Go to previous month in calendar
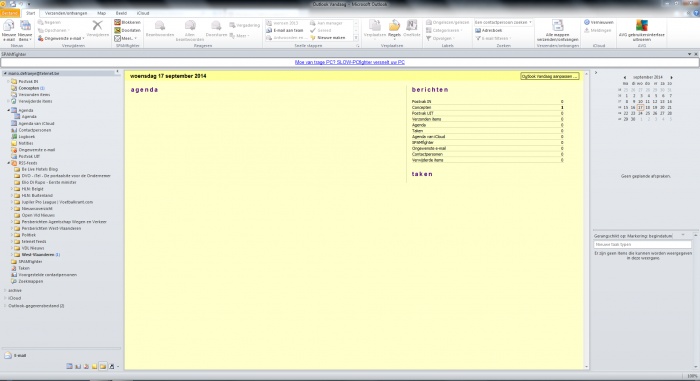This screenshot has width=700, height=381. (625, 77)
